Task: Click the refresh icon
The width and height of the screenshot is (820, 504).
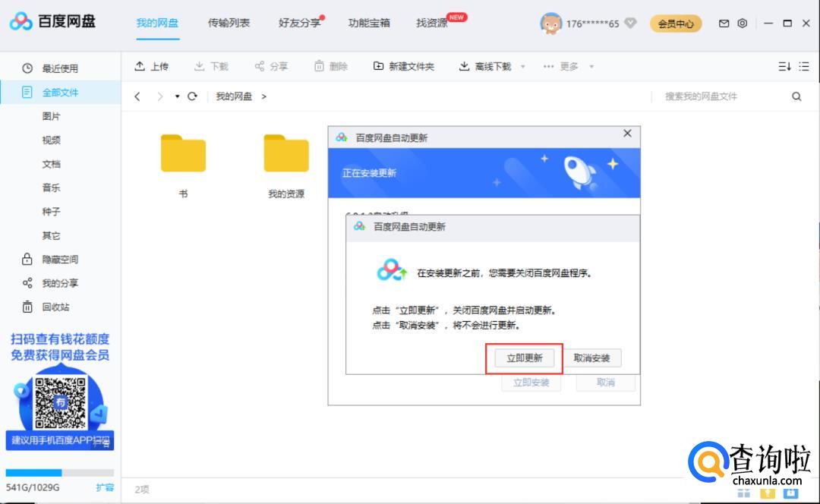Action: (192, 96)
